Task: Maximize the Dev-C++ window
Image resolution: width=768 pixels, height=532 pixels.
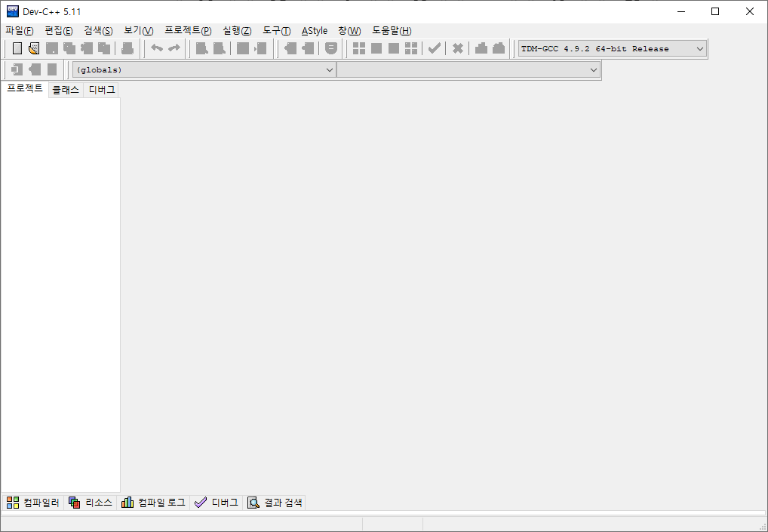Action: click(x=715, y=11)
